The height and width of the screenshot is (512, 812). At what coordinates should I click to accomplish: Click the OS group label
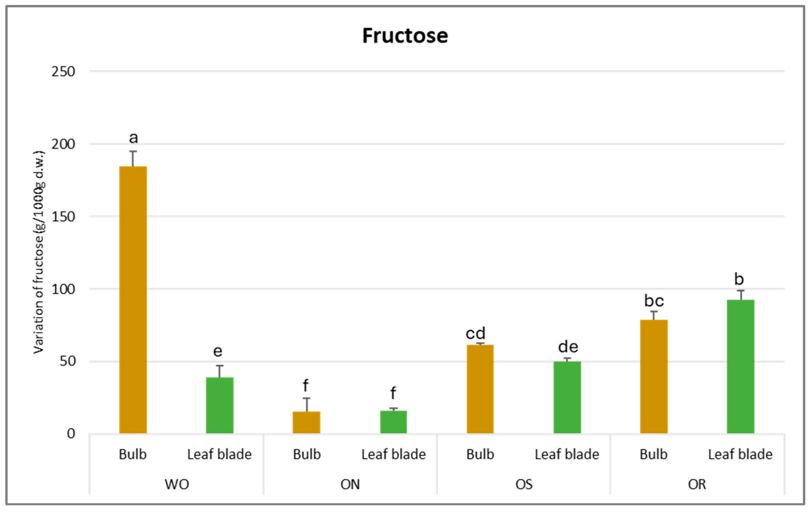pyautogui.click(x=524, y=484)
